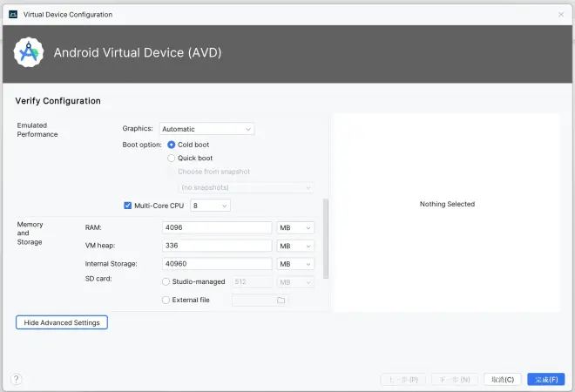This screenshot has height=392, width=575.
Task: Select the Quick boot radio button
Action: pos(172,158)
